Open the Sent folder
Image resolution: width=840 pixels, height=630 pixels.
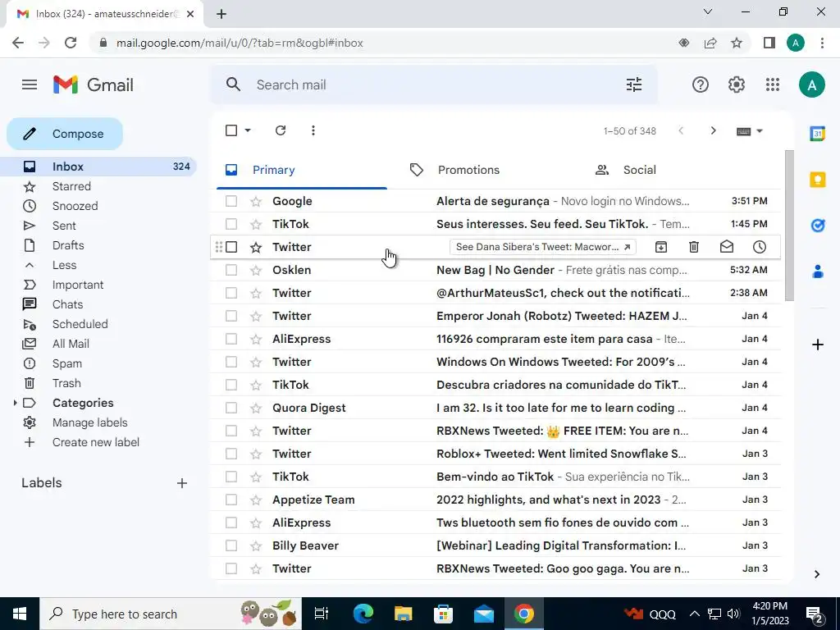tap(64, 226)
